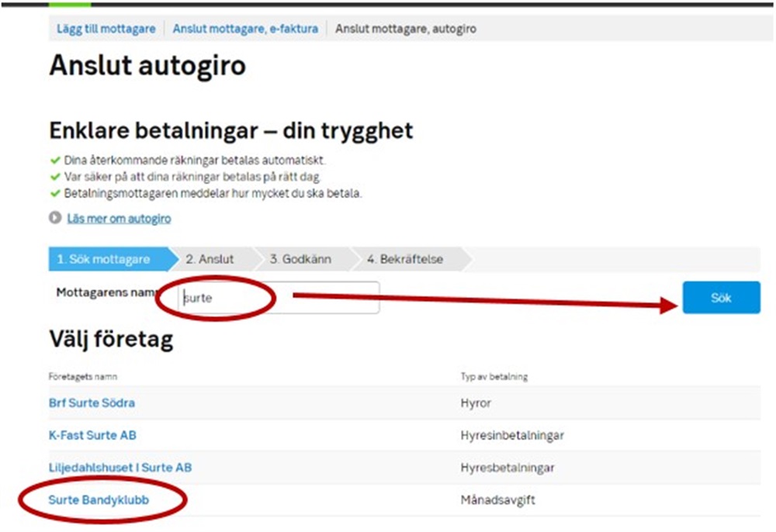
Task: Go to step 4. Bekräftelse
Action: 405,259
